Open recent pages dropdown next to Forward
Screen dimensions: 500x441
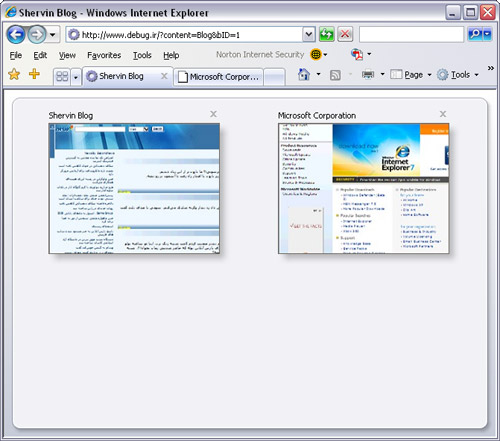(x=53, y=34)
